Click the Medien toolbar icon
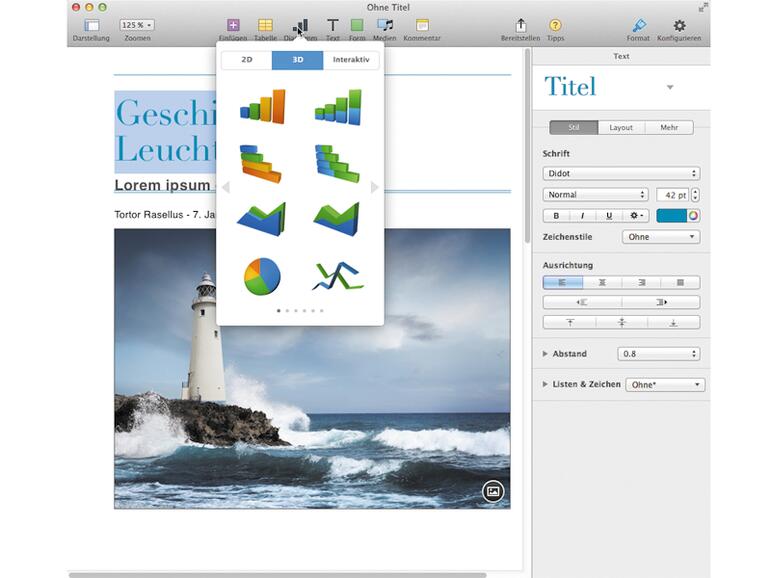The image size is (770, 578). pos(384,26)
